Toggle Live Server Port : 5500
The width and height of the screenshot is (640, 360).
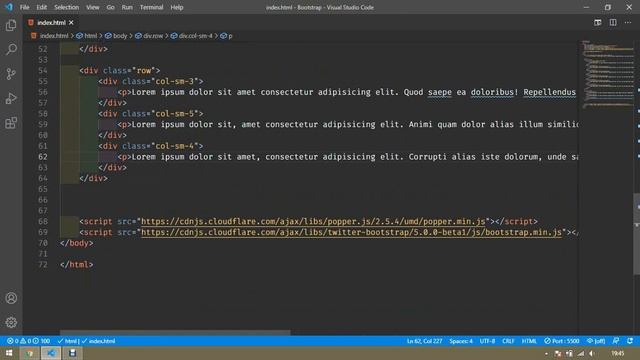click(x=562, y=341)
